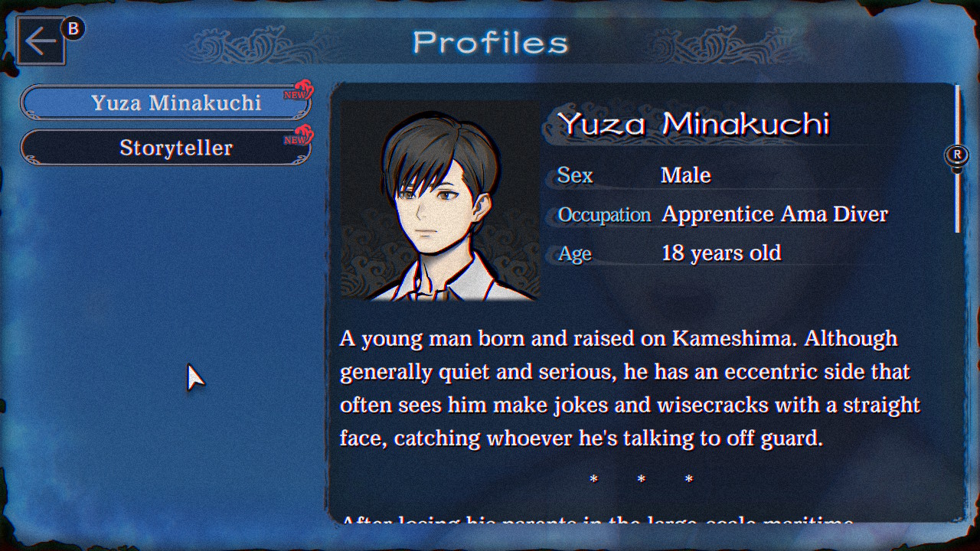Select the Yuza Minakuchi profile entry
The image size is (980, 551).
click(x=165, y=103)
